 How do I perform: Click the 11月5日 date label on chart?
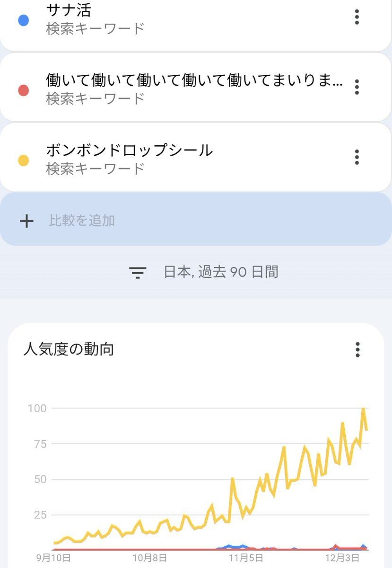click(x=243, y=558)
